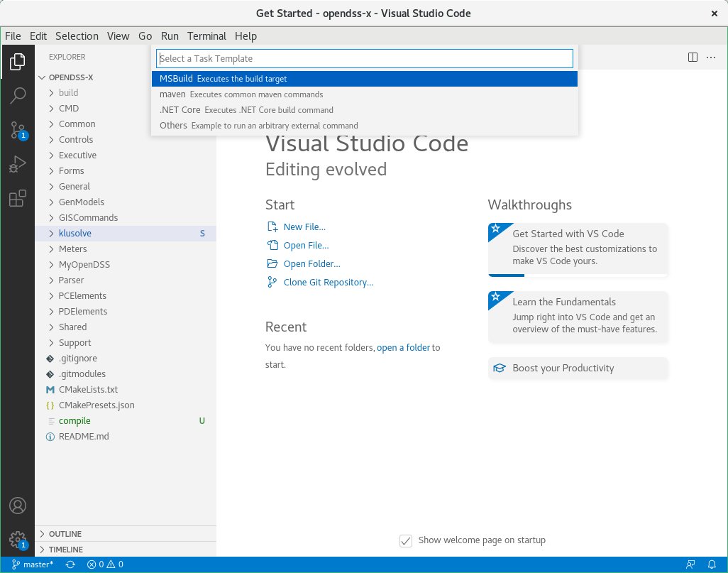Image resolution: width=728 pixels, height=573 pixels.
Task: Click the Split Editor icon
Action: (x=692, y=58)
